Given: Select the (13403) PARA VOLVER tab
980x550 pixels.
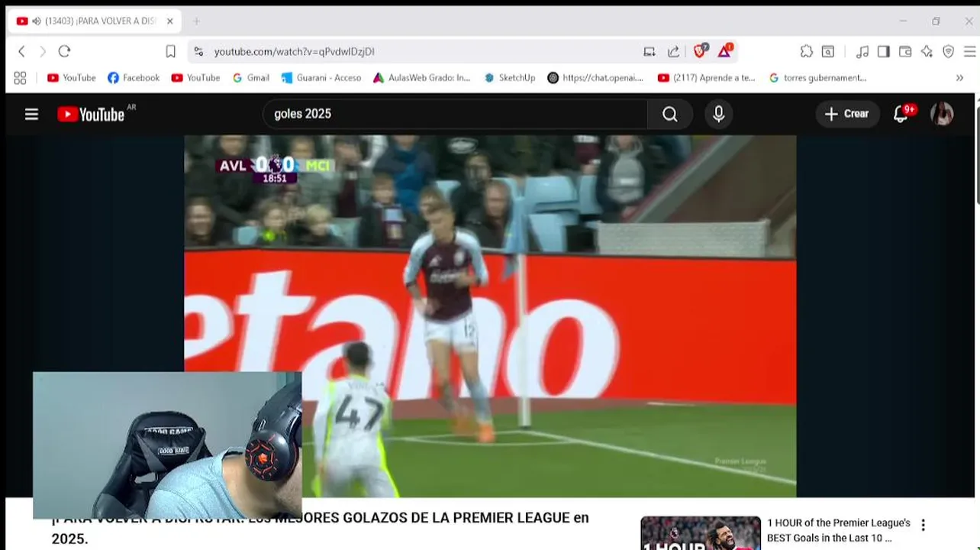Looking at the screenshot, I should pos(94,21).
